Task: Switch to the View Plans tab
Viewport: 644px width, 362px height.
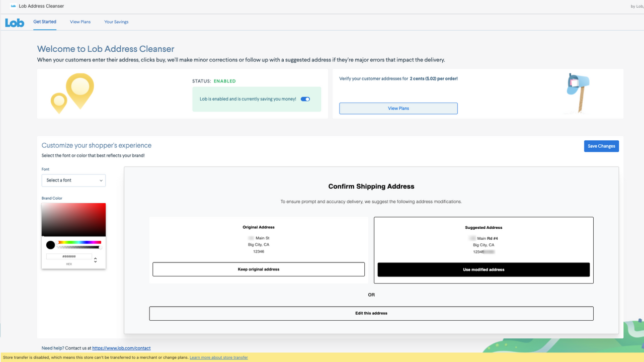Action: 80,22
